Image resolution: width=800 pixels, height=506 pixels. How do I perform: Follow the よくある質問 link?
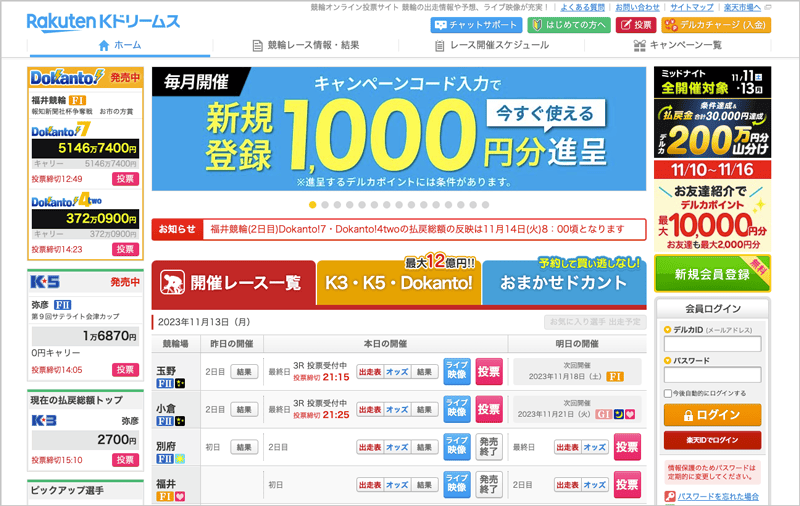[x=582, y=8]
